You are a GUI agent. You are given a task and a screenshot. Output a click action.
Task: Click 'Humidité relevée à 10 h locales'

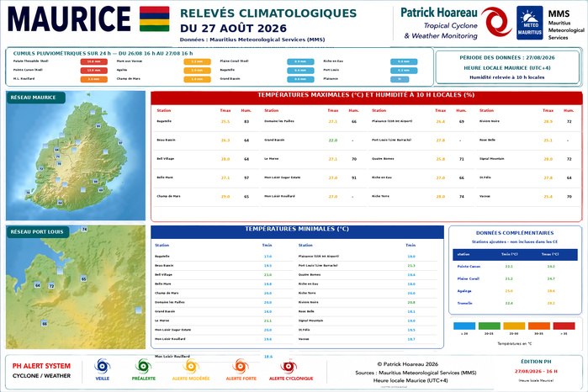pyautogui.click(x=507, y=77)
